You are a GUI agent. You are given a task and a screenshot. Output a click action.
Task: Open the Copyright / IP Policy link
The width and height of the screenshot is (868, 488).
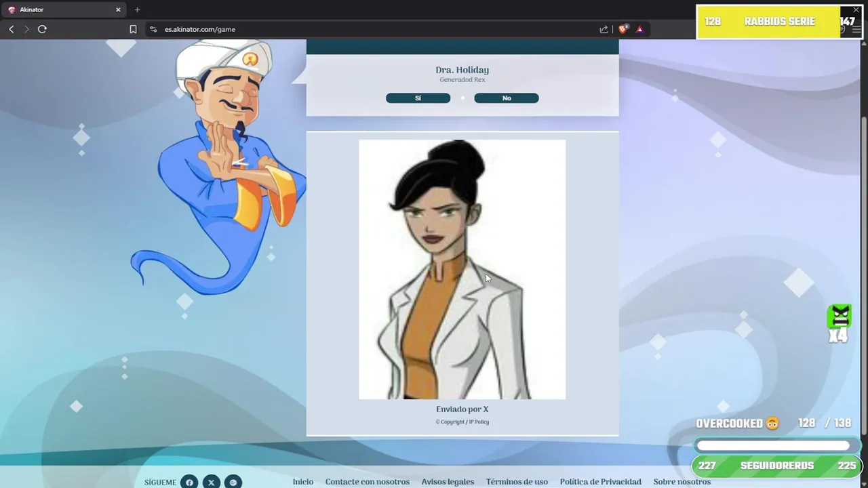click(x=462, y=422)
